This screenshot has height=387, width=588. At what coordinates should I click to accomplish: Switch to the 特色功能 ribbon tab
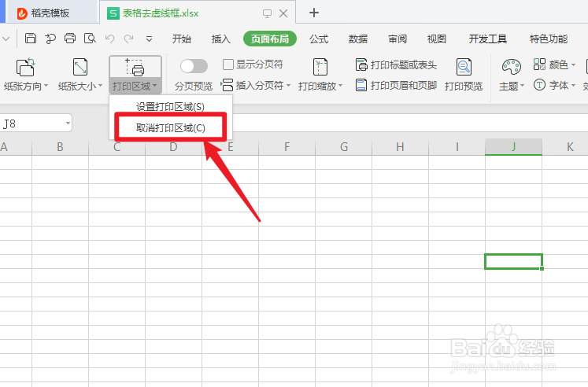click(549, 39)
